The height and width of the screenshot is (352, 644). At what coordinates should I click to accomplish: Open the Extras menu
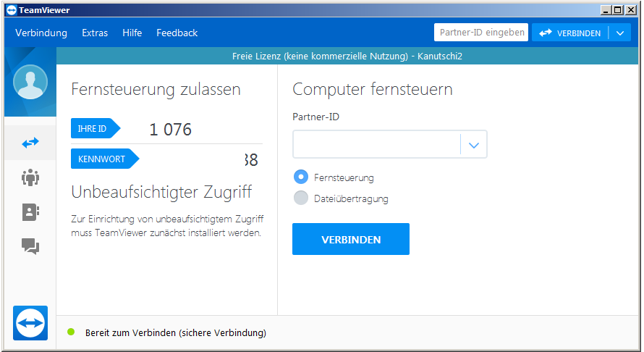95,33
